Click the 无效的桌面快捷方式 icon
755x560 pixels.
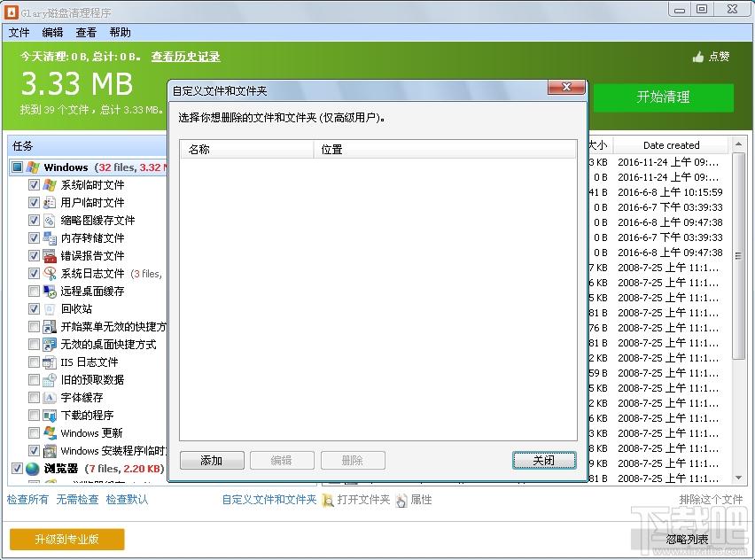click(50, 345)
